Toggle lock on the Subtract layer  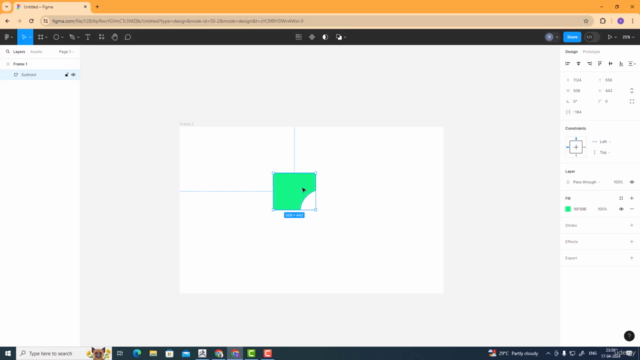click(67, 75)
